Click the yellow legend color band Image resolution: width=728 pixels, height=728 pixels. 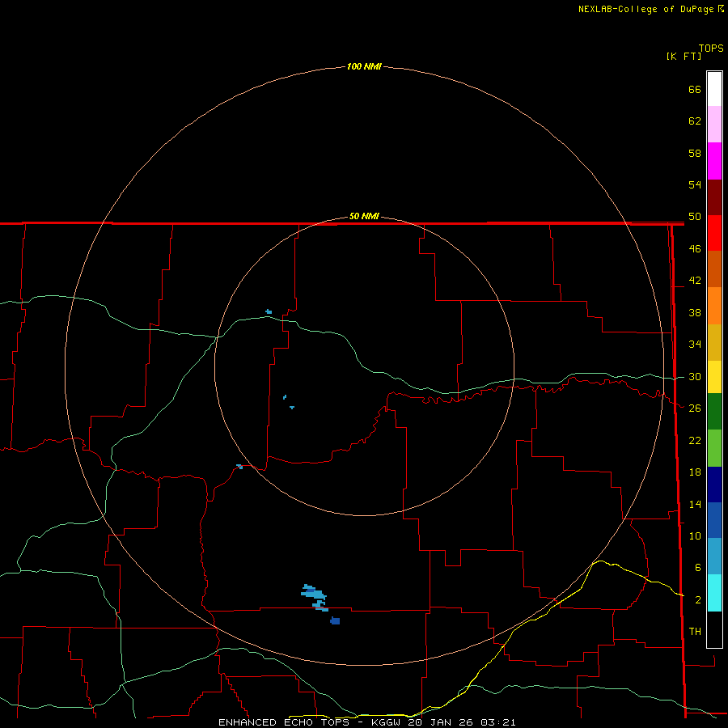pyautogui.click(x=714, y=377)
